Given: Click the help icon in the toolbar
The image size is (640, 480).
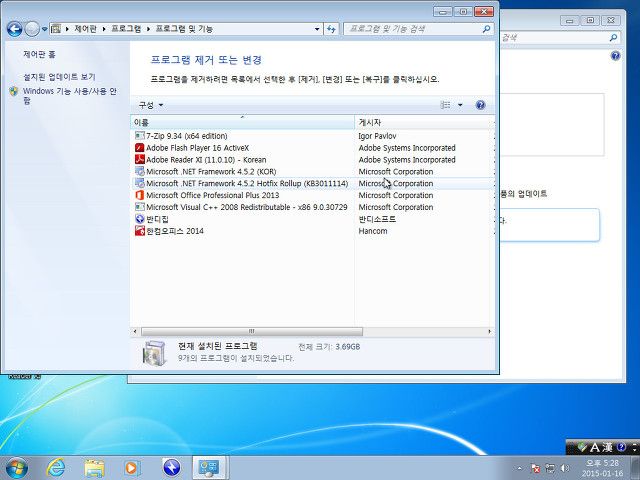Looking at the screenshot, I should [x=480, y=105].
